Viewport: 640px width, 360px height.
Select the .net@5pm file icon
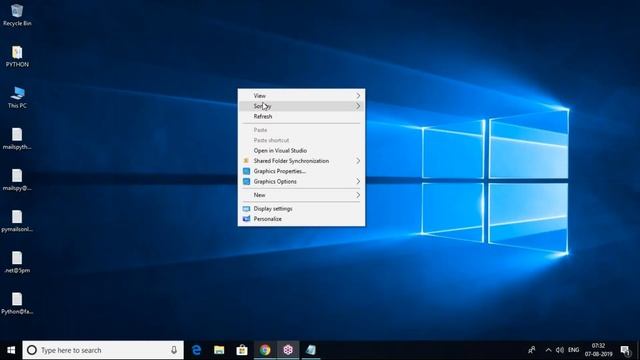tap(17, 262)
